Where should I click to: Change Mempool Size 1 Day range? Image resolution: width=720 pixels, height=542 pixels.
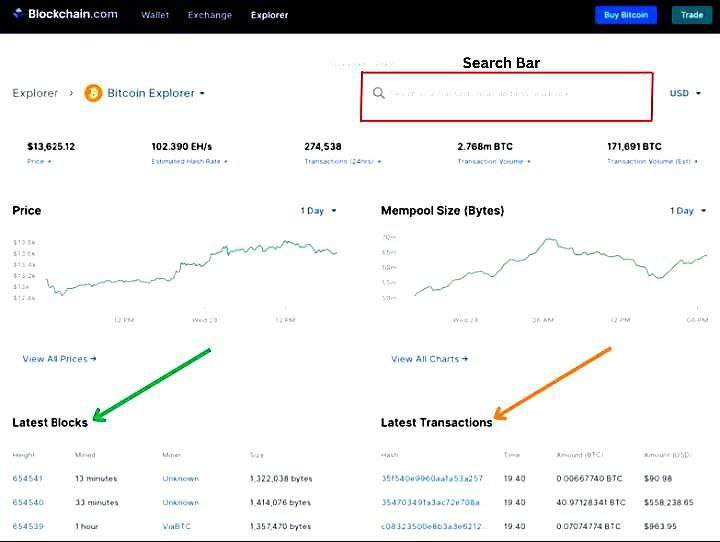coord(688,211)
